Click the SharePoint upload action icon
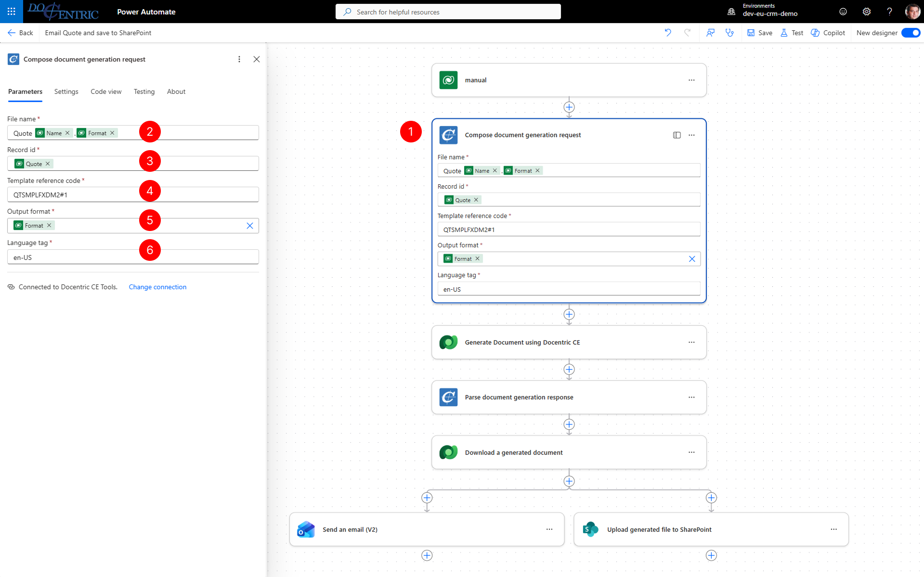This screenshot has height=577, width=924. (x=590, y=529)
